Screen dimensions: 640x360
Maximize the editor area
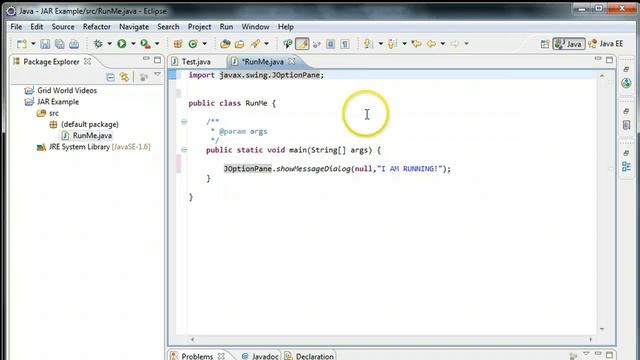[x=609, y=60]
